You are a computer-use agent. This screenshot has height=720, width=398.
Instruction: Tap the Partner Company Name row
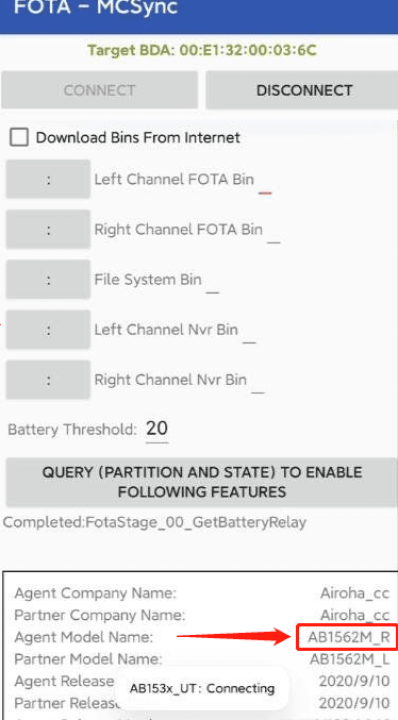[202, 614]
